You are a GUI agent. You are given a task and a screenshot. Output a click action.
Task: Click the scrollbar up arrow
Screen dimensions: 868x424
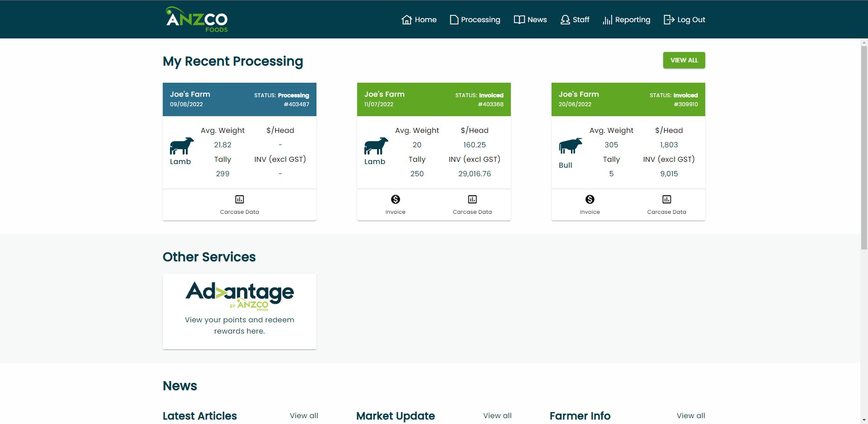click(x=864, y=42)
